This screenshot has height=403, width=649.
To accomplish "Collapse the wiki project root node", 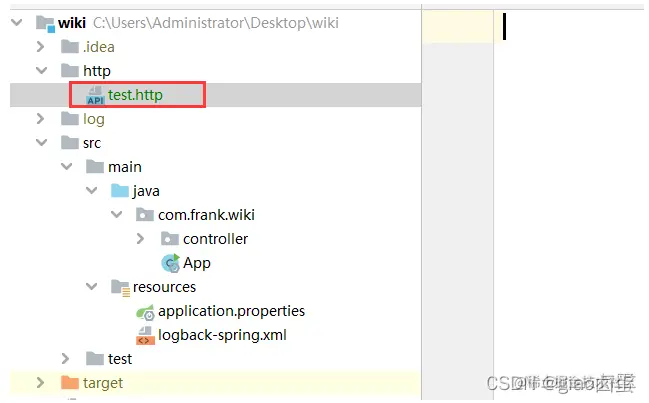I will tap(17, 22).
